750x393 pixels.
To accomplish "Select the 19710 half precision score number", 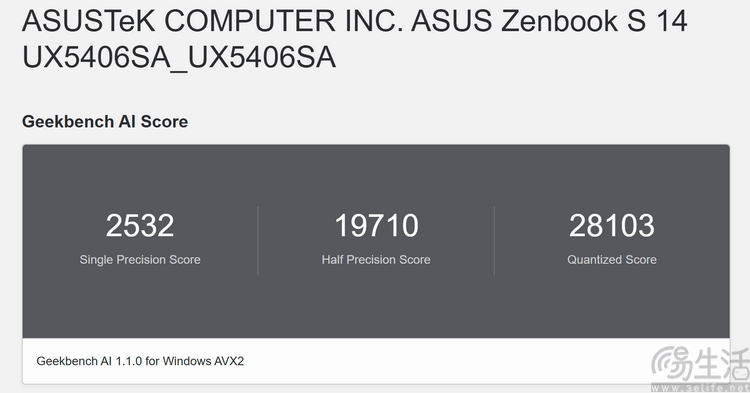I will [x=376, y=225].
